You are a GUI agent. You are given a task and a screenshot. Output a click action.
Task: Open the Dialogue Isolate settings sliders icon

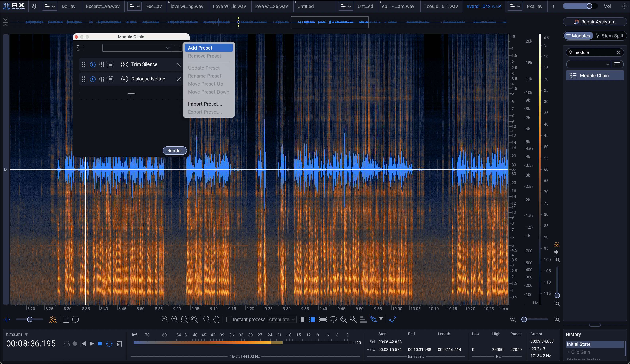click(x=101, y=79)
